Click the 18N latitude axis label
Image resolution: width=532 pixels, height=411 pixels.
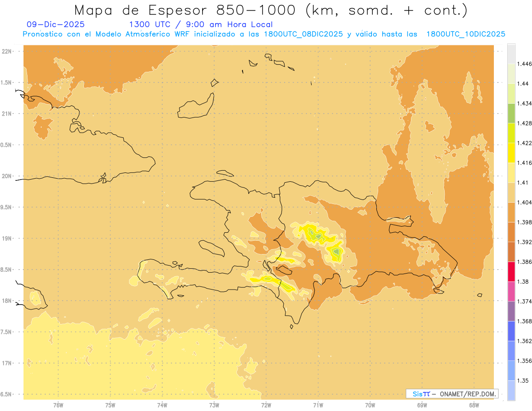(x=7, y=301)
